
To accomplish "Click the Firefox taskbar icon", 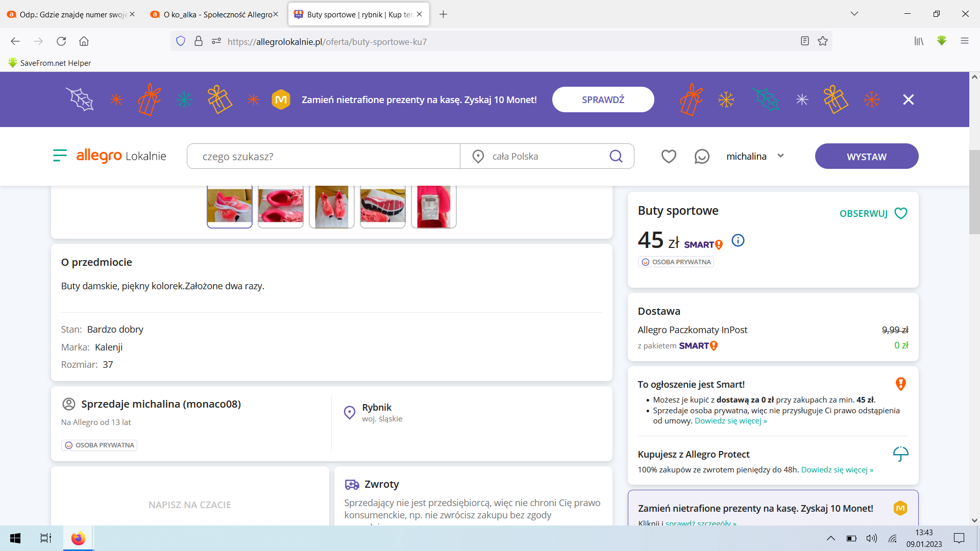I will (x=78, y=538).
